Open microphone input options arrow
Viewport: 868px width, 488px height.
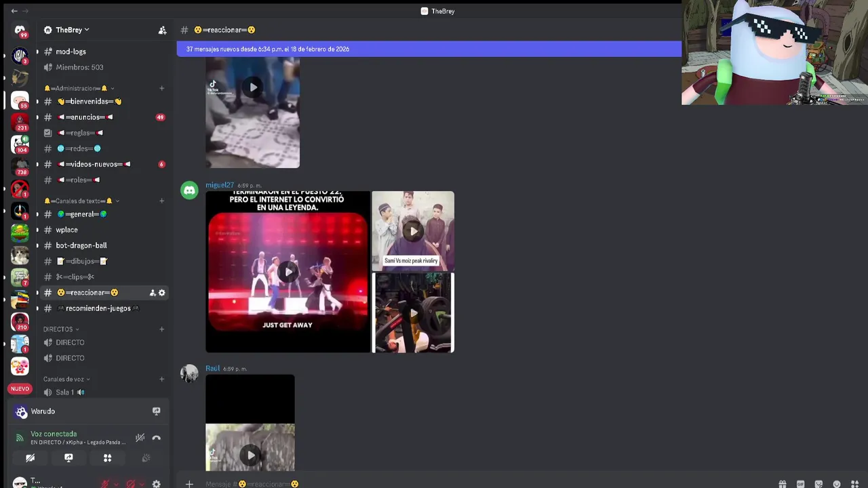pos(116,484)
